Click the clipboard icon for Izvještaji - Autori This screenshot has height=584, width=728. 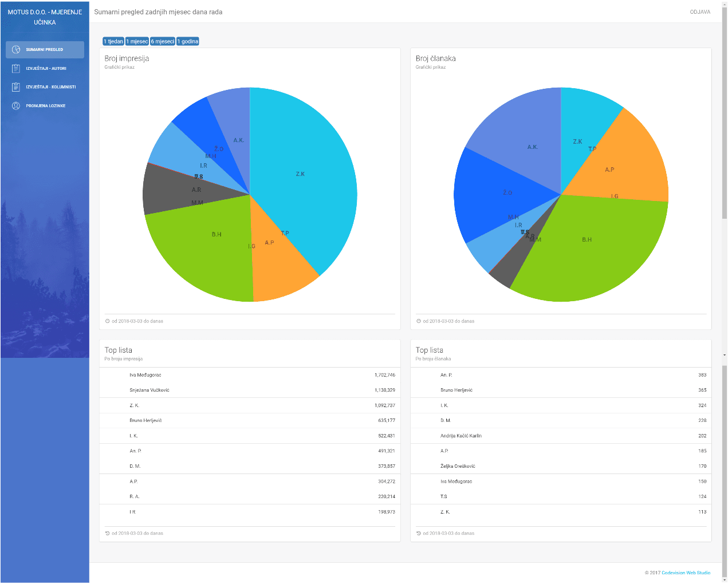click(x=16, y=69)
